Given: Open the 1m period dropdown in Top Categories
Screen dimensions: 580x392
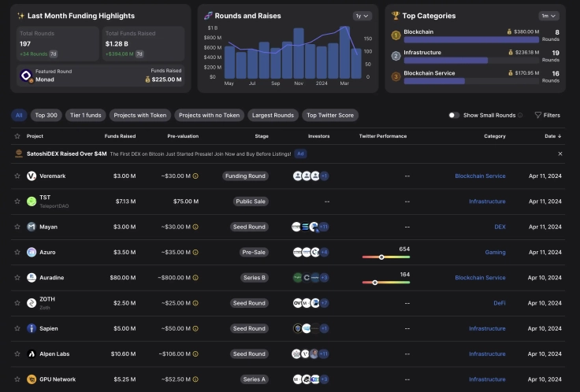Looking at the screenshot, I should (549, 16).
